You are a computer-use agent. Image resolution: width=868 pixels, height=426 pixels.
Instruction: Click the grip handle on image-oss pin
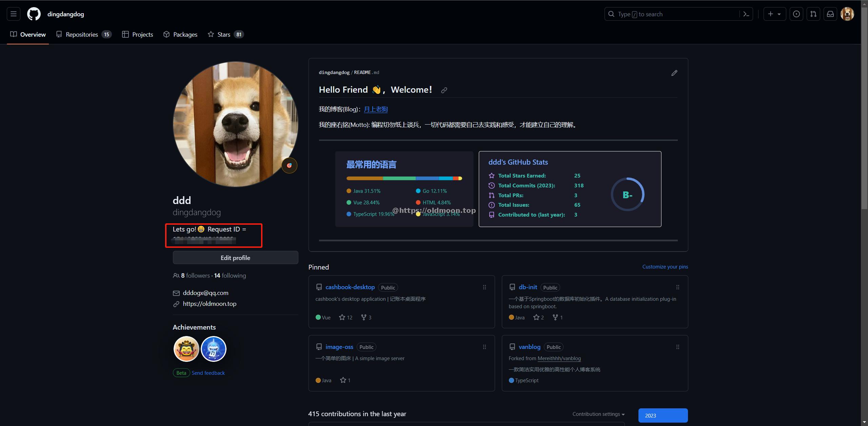click(x=485, y=347)
